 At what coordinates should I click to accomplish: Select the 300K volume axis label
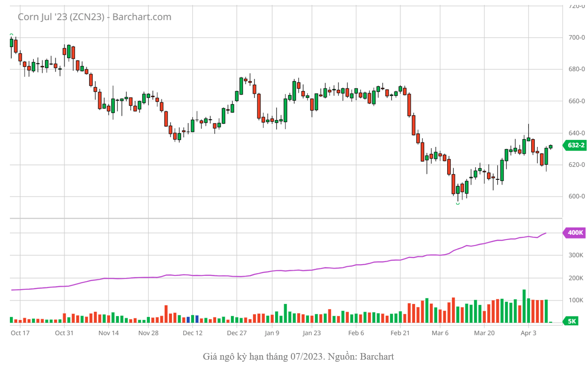click(x=576, y=255)
